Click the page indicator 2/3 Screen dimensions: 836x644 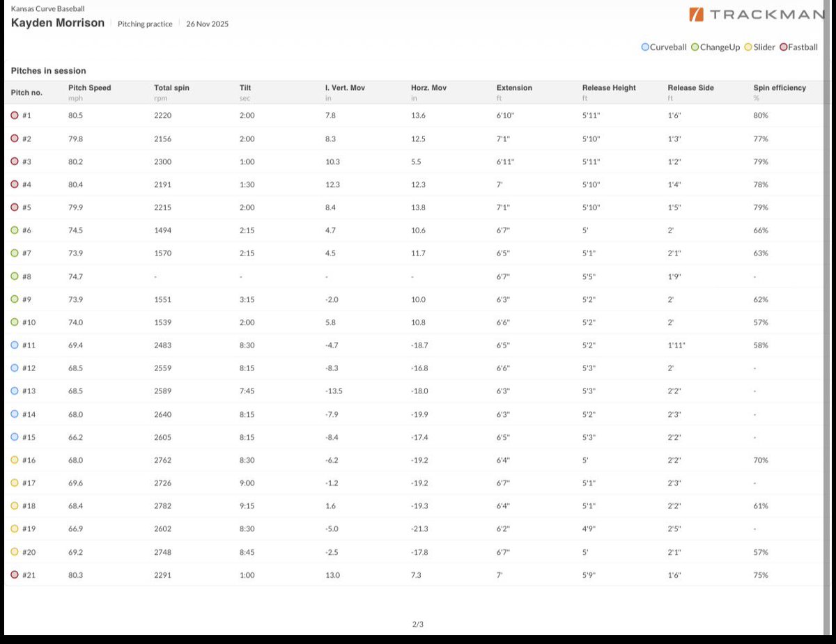pyautogui.click(x=418, y=624)
